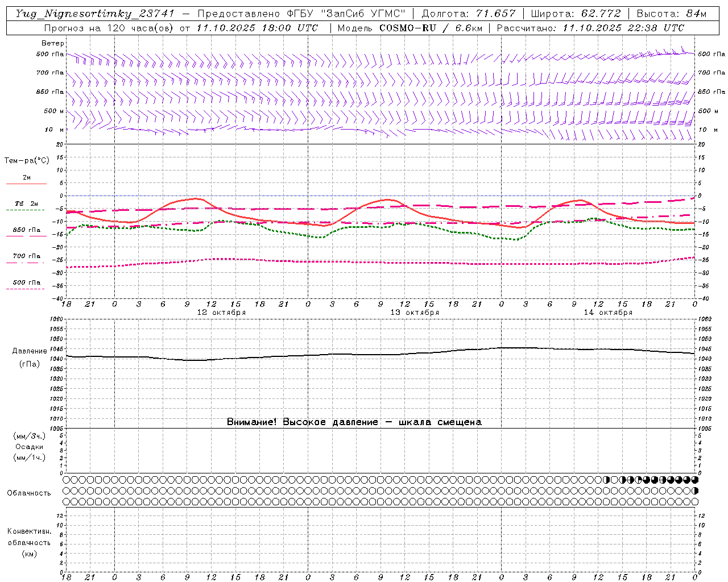Click the (гПа) unit label under Давление
Screen dimensions: 728x582
pos(30,364)
